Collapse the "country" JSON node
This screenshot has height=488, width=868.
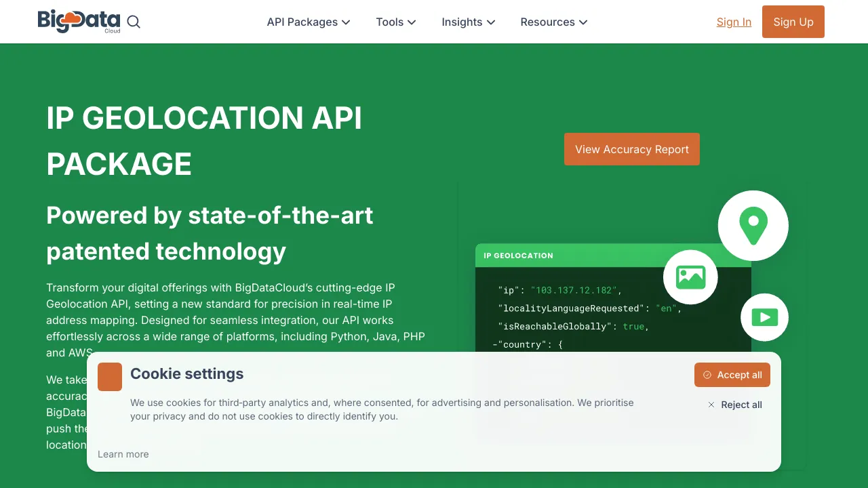click(495, 345)
